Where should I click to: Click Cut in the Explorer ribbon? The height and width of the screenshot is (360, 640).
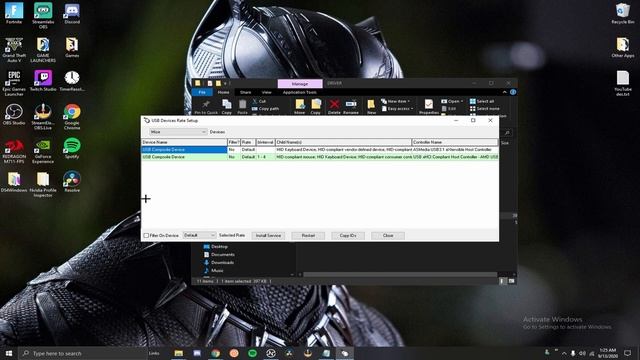259,101
